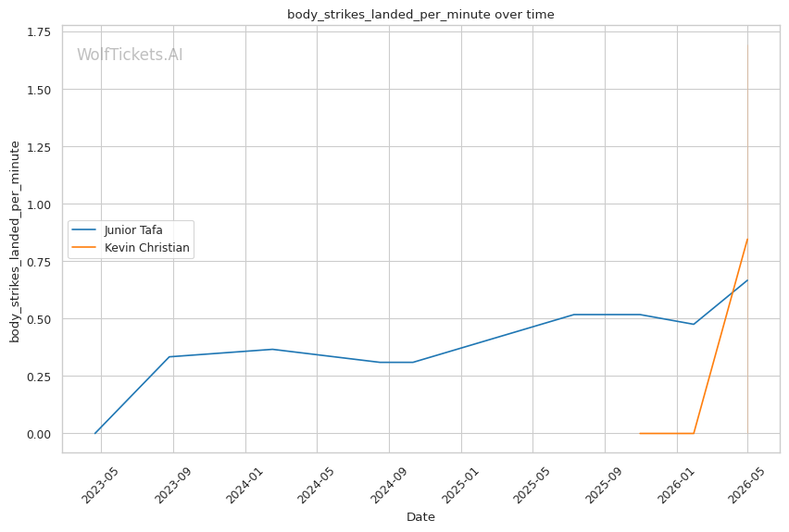Click the 2026-05 x-axis tick label
Screen dimensions: 789x532
coord(746,484)
